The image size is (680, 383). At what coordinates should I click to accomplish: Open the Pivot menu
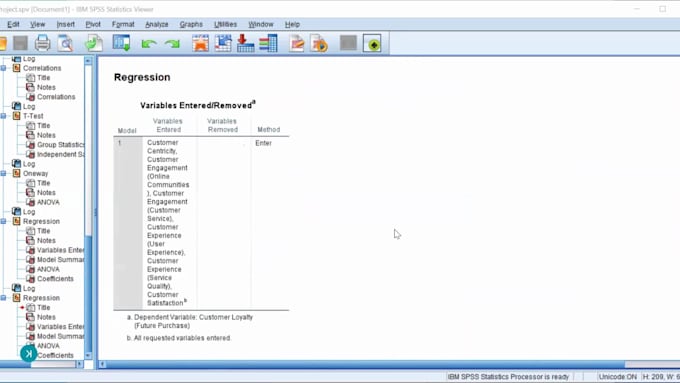(x=93, y=24)
